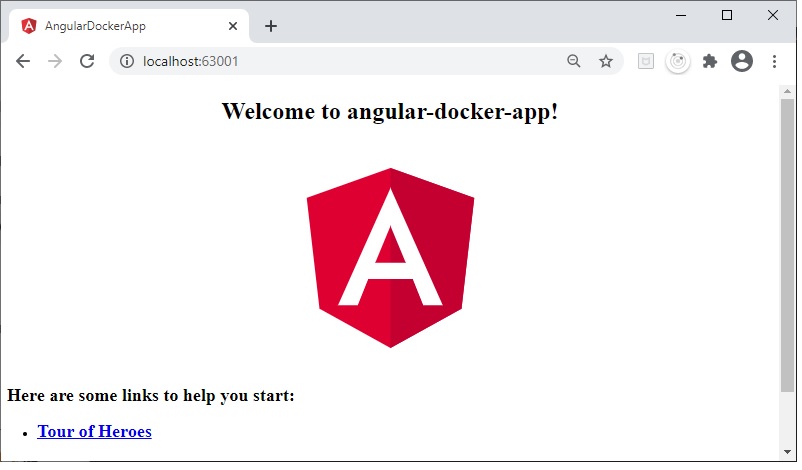Click the Welcome to angular-docker-app heading
This screenshot has height=470, width=802.
tap(390, 111)
